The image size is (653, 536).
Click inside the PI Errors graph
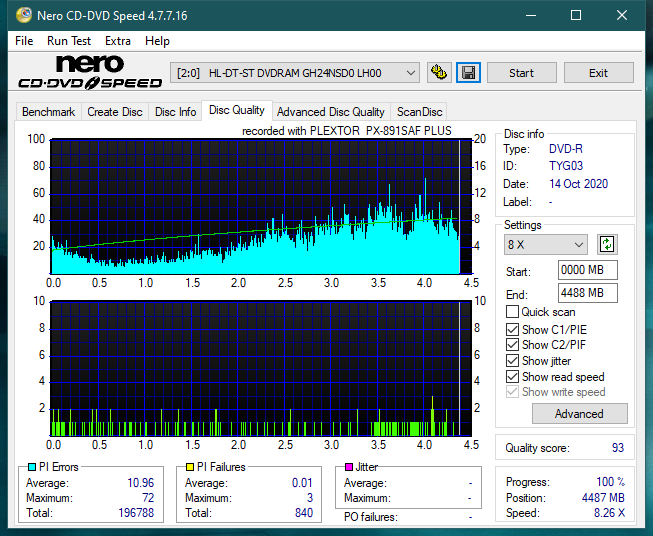point(261,206)
